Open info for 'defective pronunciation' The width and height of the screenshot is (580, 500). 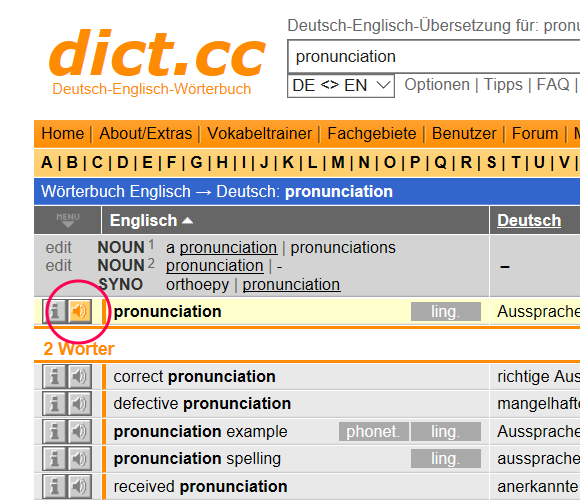pos(55,403)
